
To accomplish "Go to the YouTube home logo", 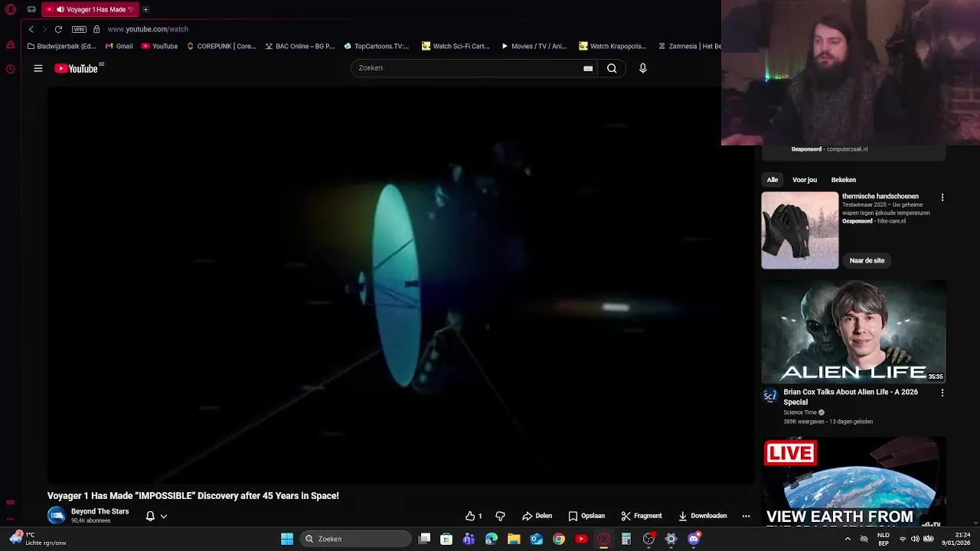I will pos(77,68).
